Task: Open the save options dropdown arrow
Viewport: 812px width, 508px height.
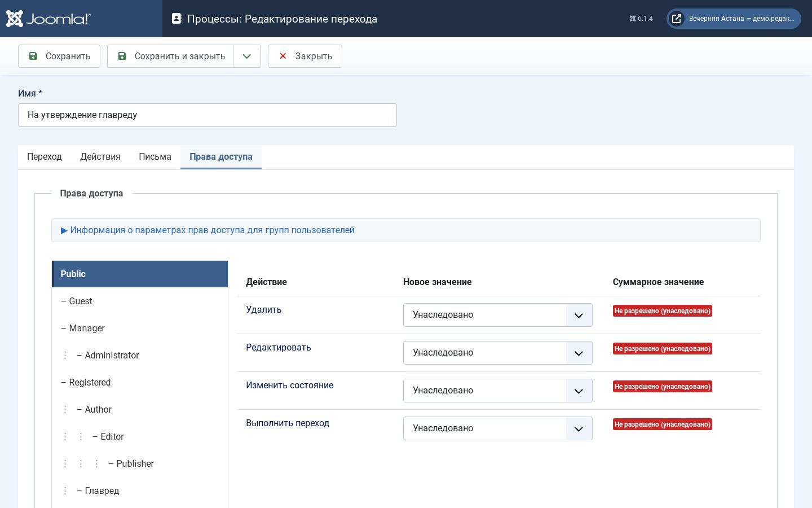Action: click(x=247, y=56)
